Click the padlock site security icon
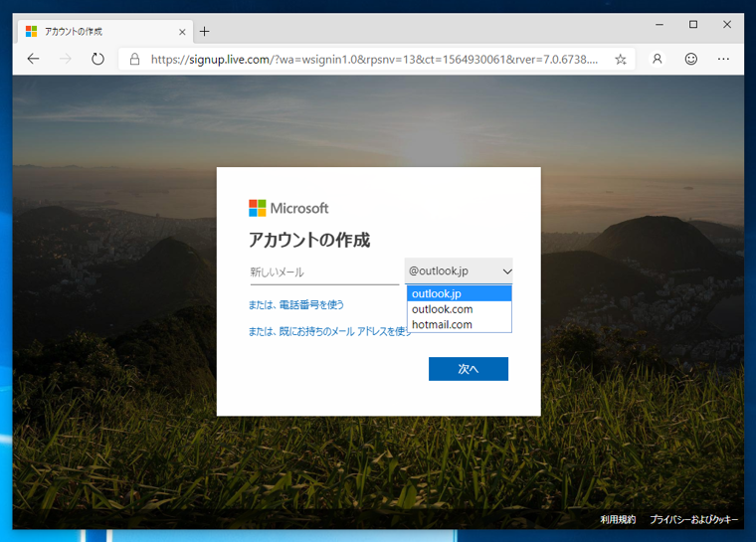This screenshot has height=542, width=756. (x=135, y=59)
